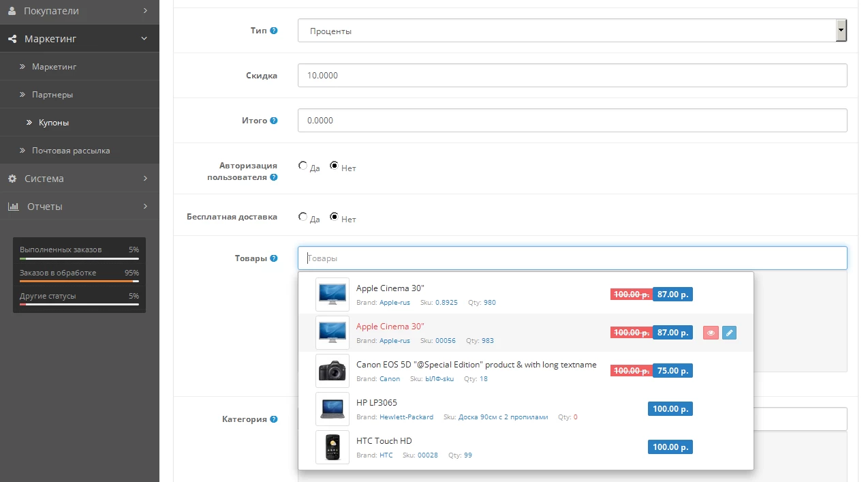
Task: Focus the Товары search field
Action: [572, 258]
